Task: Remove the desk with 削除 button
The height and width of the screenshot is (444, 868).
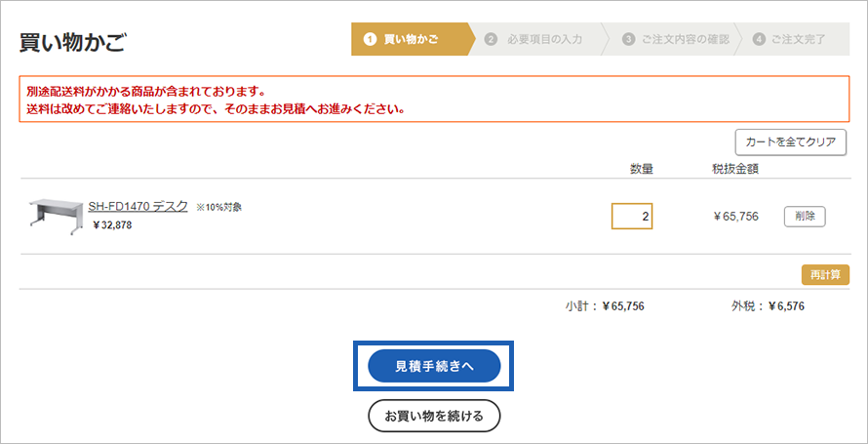Action: 805,216
